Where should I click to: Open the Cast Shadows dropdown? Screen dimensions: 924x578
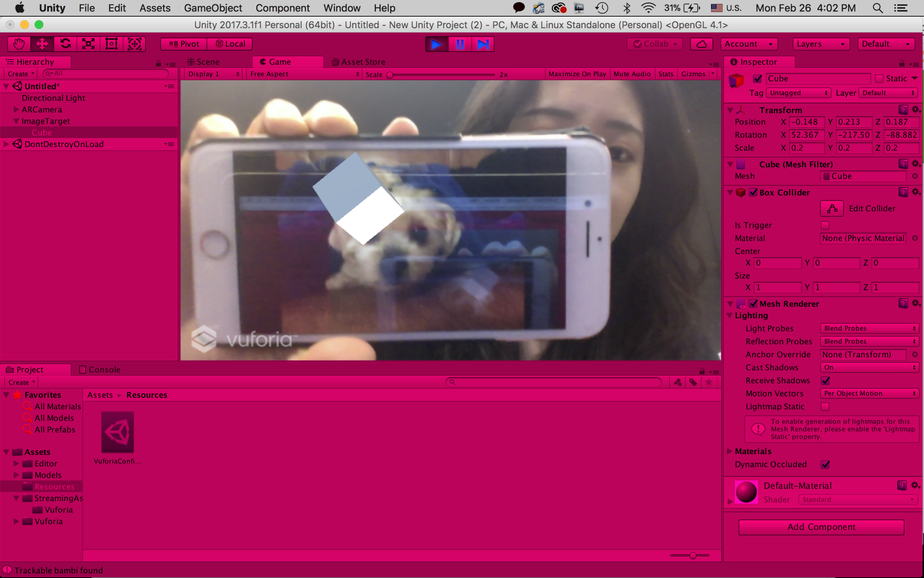coord(869,367)
